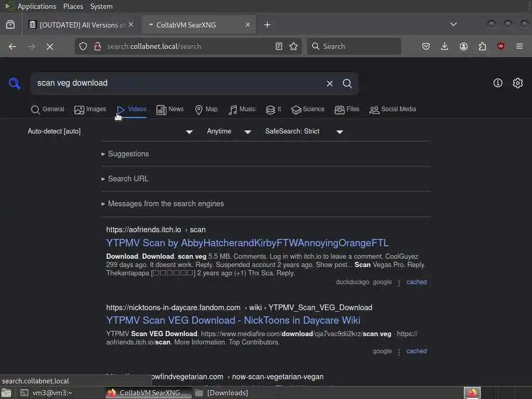Switch to the Social Media category

(393, 109)
